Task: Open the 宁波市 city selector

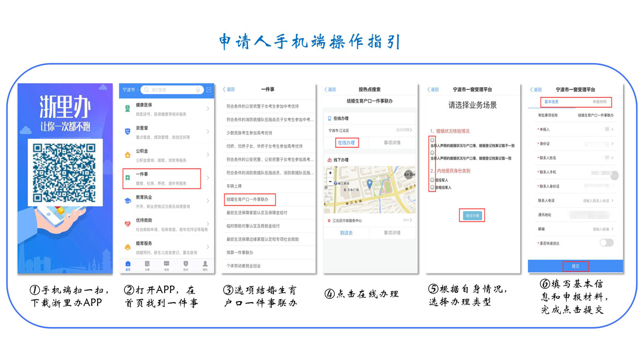Action: point(130,90)
